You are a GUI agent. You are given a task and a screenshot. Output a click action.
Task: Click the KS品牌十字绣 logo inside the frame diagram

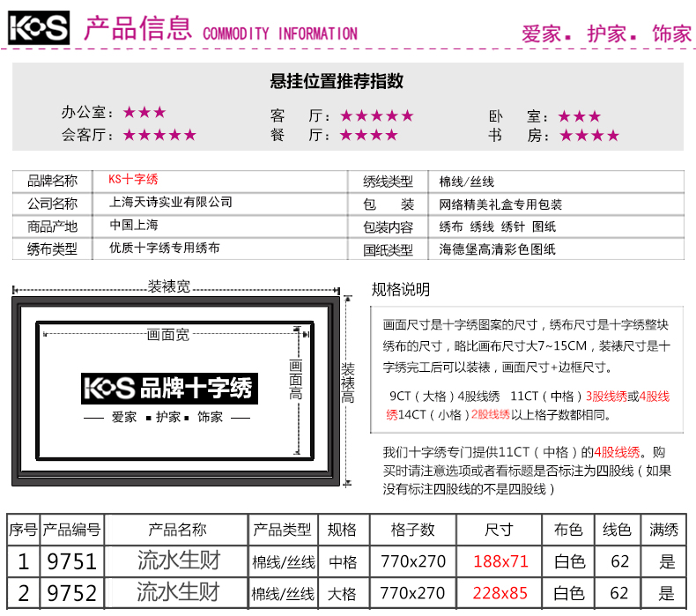point(169,388)
